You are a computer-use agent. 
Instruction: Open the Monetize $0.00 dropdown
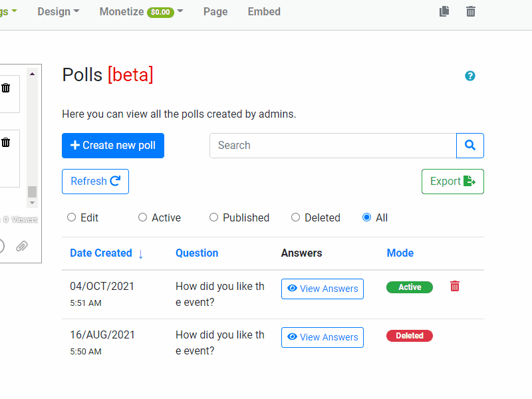point(140,11)
